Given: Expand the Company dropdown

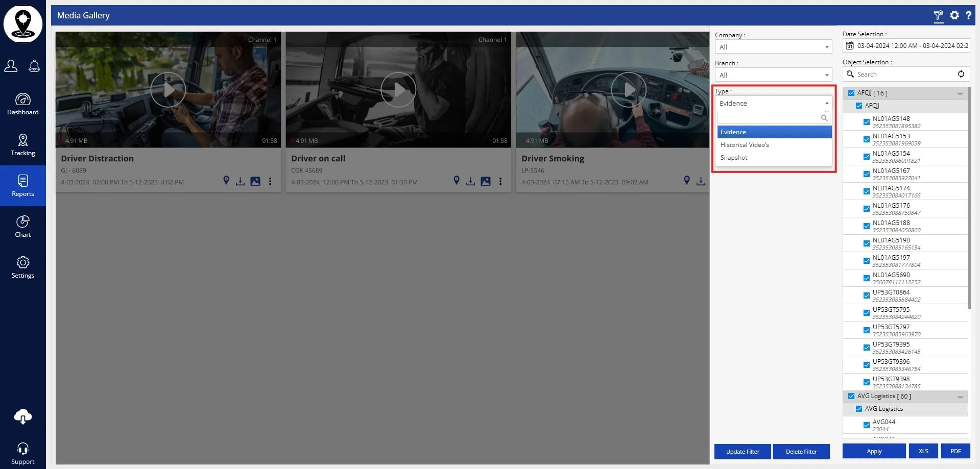Looking at the screenshot, I should point(773,47).
